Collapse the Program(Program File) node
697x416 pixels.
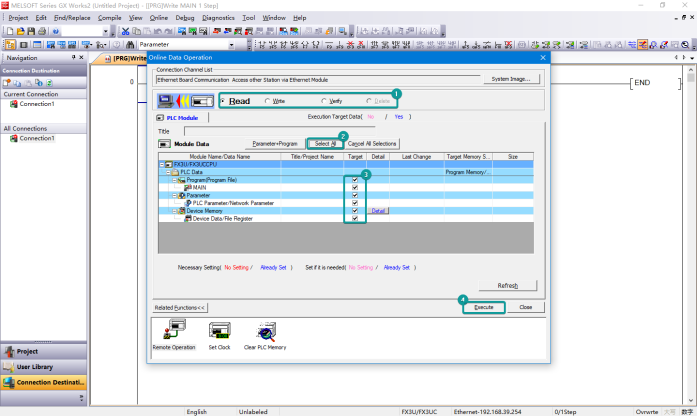coord(174,180)
